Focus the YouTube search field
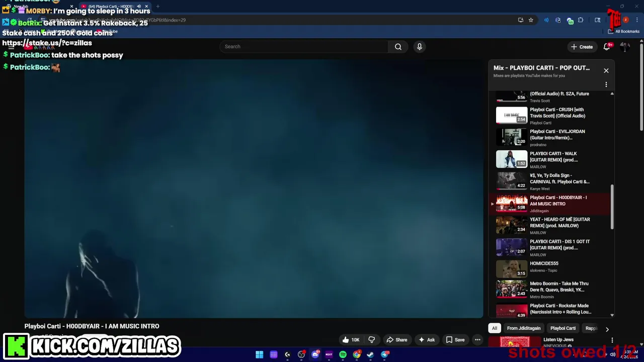This screenshot has width=644, height=362. pos(304,47)
